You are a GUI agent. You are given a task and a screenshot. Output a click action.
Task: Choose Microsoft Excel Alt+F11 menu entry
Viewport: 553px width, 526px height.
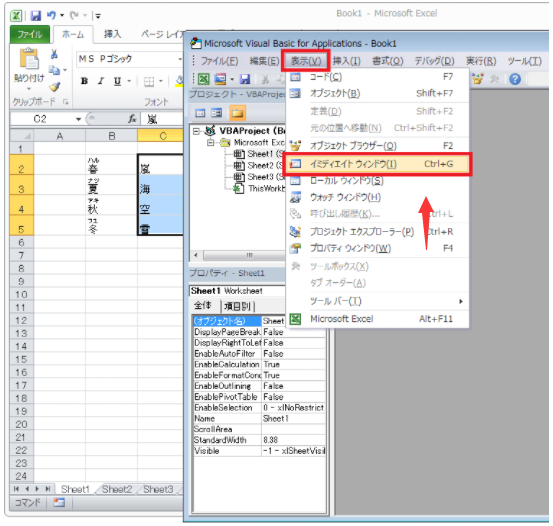[377, 319]
